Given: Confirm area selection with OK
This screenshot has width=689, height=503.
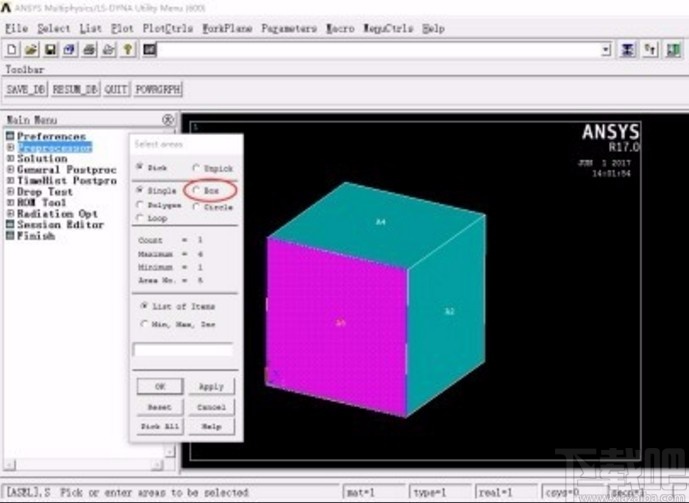Looking at the screenshot, I should click(x=160, y=386).
